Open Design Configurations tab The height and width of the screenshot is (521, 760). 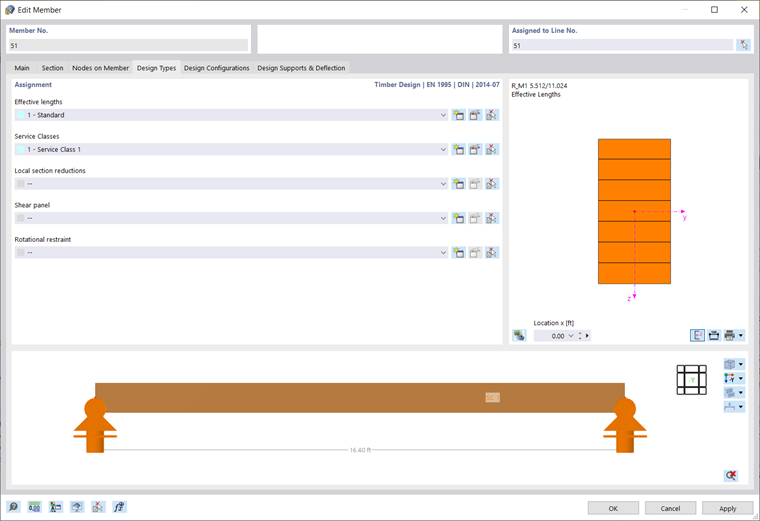click(216, 68)
